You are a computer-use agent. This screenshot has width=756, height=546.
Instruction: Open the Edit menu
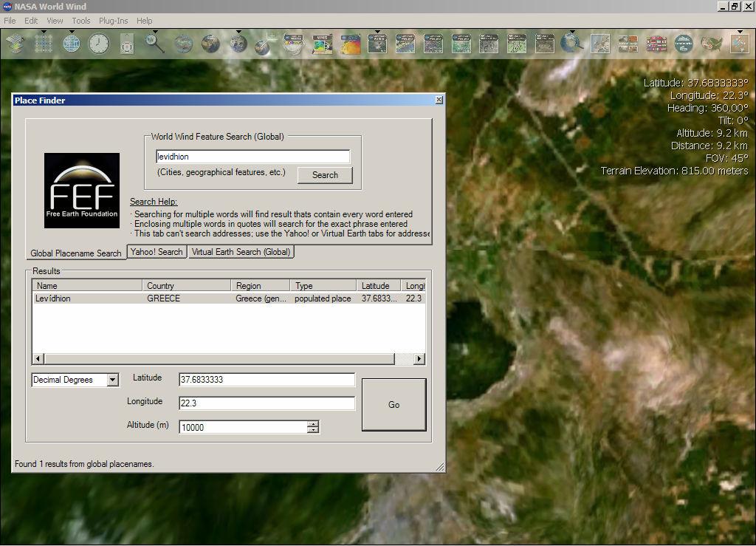click(x=31, y=21)
